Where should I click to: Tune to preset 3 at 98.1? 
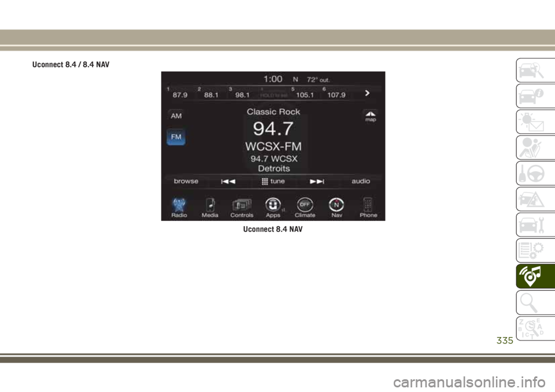[242, 93]
